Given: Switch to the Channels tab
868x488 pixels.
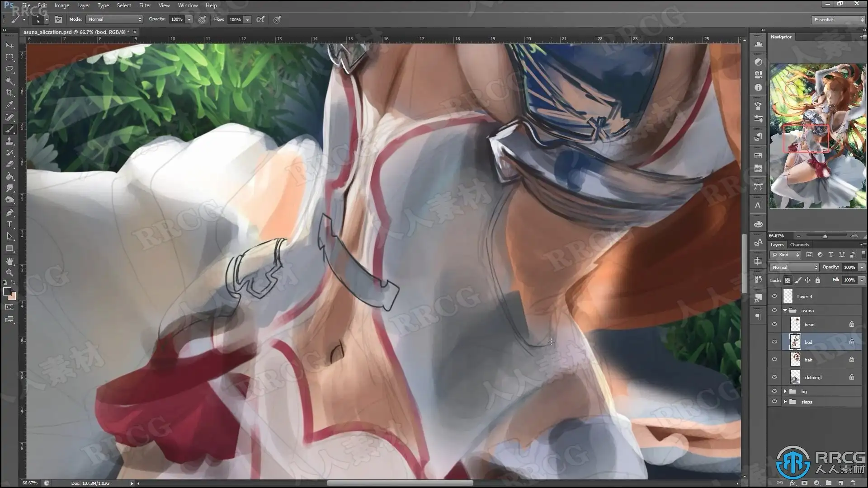Looking at the screenshot, I should point(799,245).
